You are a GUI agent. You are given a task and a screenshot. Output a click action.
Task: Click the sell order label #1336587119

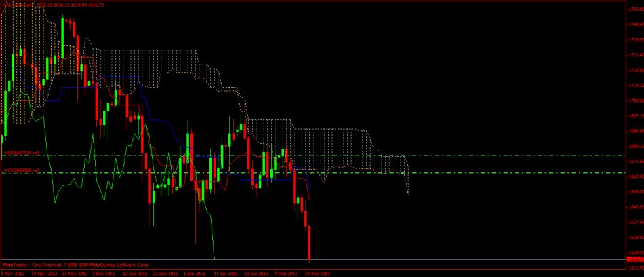[22, 154]
